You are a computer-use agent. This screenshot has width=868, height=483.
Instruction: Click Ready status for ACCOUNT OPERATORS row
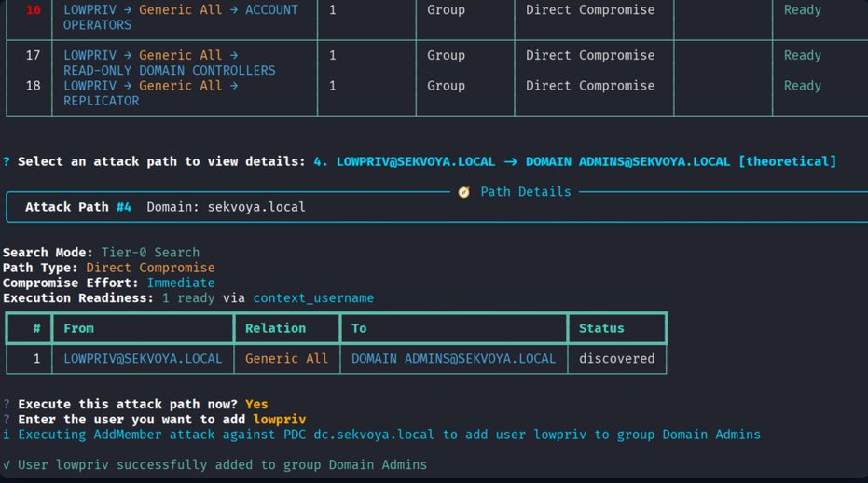(802, 9)
